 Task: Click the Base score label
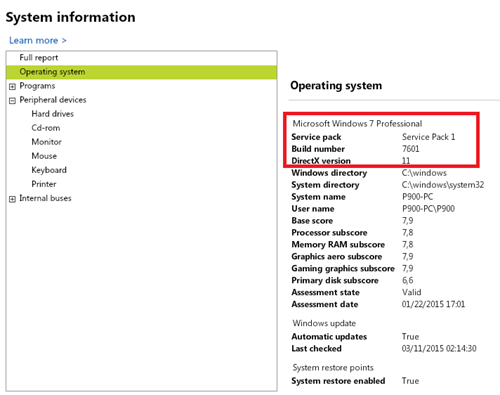pyautogui.click(x=312, y=221)
